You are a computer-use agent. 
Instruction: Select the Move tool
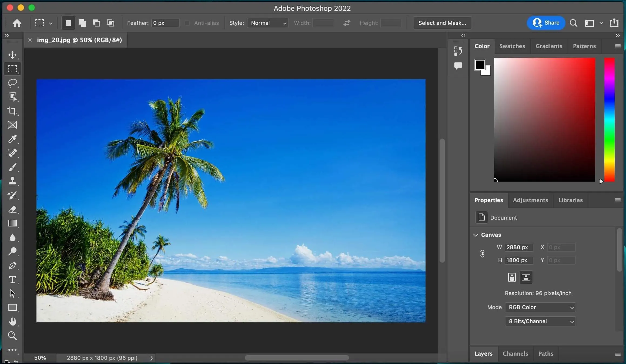click(x=12, y=55)
